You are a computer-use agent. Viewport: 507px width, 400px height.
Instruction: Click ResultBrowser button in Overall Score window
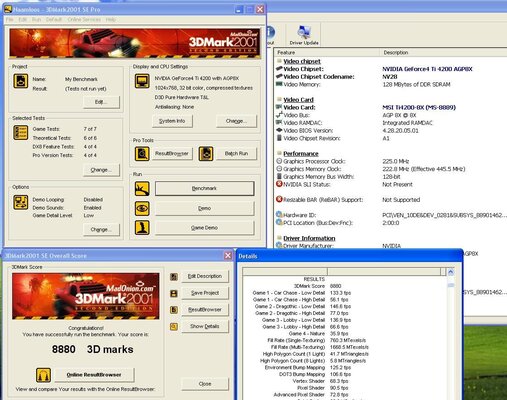[205, 310]
